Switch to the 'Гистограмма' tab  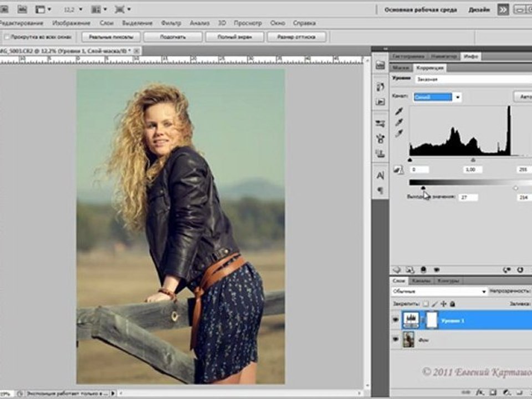tap(408, 57)
